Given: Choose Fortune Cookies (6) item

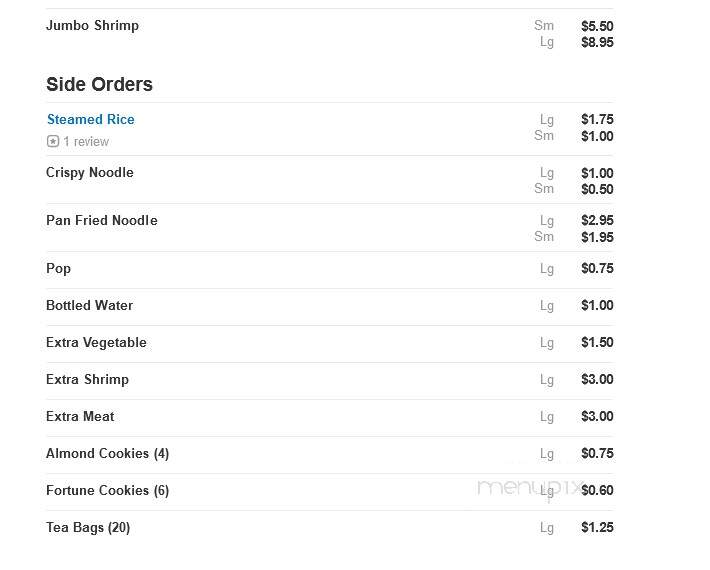Looking at the screenshot, I should click(x=107, y=491).
